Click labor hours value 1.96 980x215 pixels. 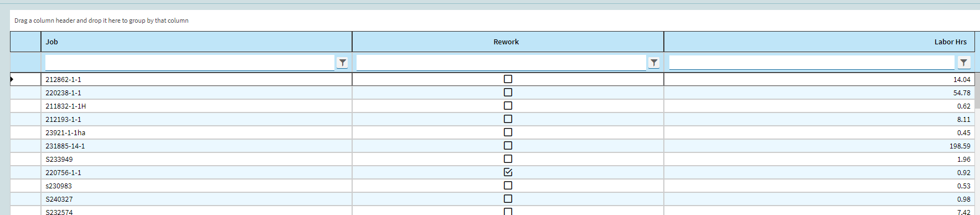(x=963, y=160)
